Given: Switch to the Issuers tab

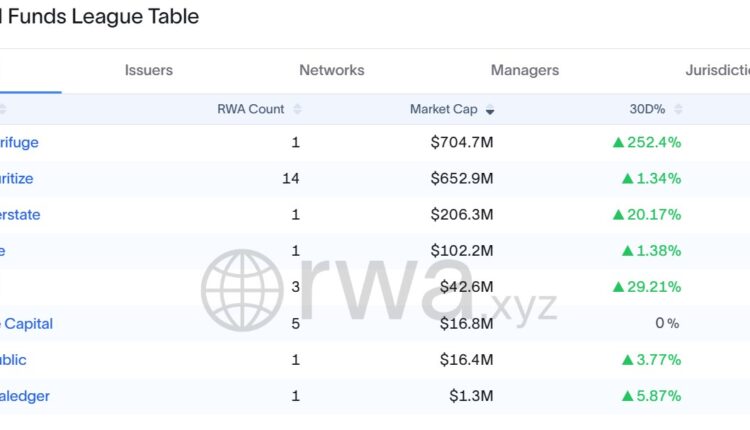Looking at the screenshot, I should pyautogui.click(x=148, y=70).
